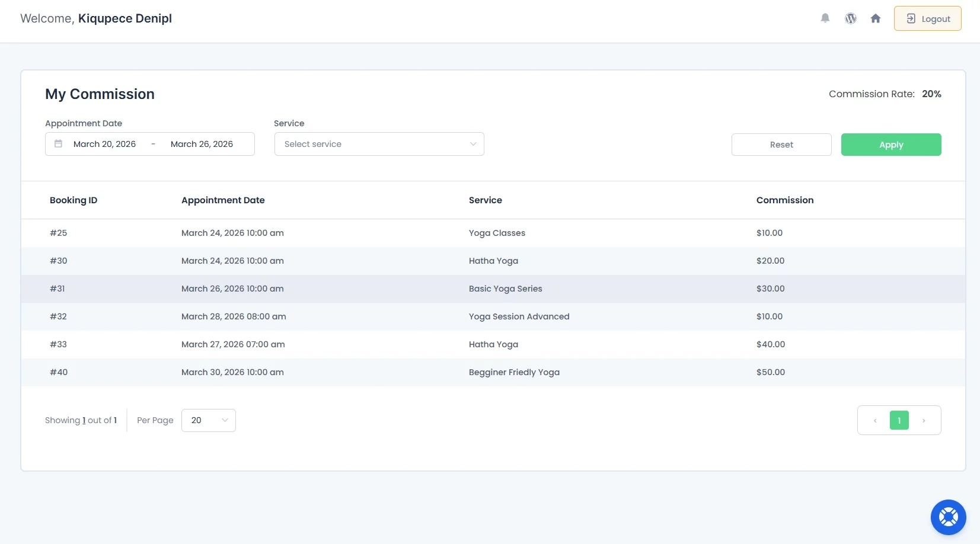This screenshot has width=980, height=544.
Task: Open the Per Page 20 dropdown
Action: [208, 420]
